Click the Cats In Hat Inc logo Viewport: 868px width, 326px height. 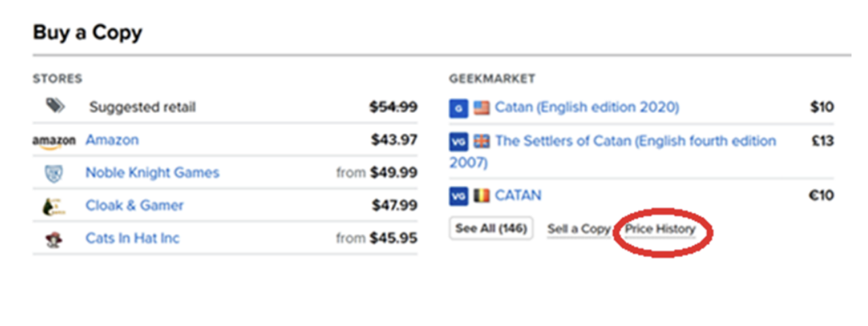coord(53,239)
